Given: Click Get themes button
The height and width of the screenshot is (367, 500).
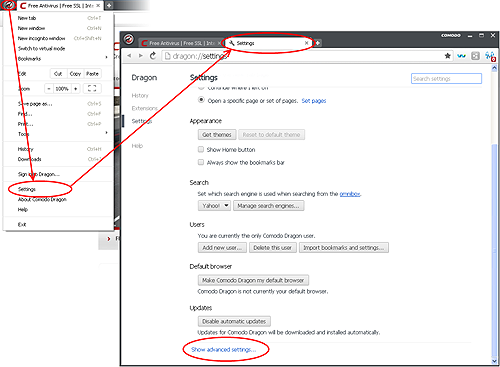Looking at the screenshot, I should point(217,135).
